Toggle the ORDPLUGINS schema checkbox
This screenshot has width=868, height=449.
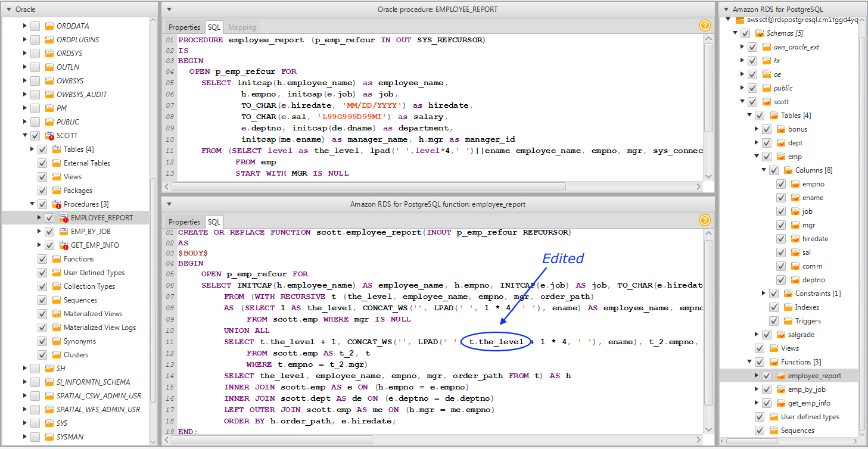(35, 40)
